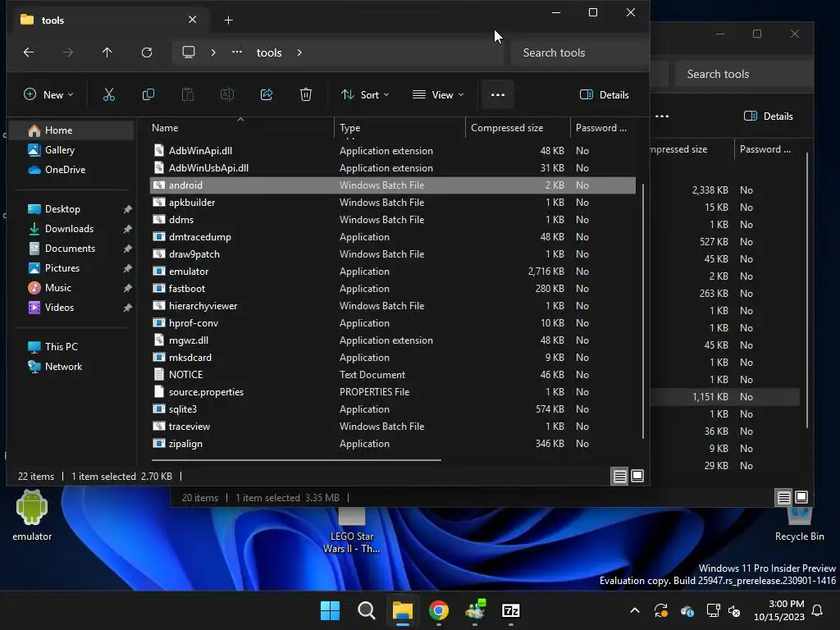Expand chevron after tools breadcrumb
The width and height of the screenshot is (840, 630).
coord(299,52)
